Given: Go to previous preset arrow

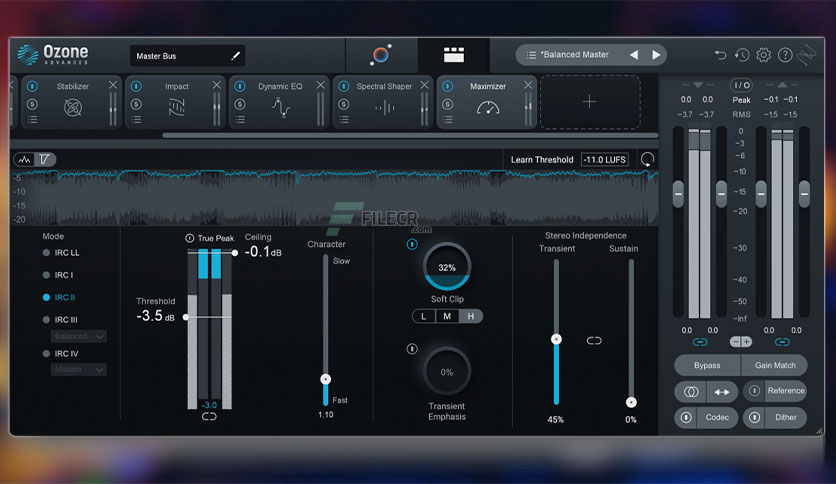Looking at the screenshot, I should (x=634, y=55).
